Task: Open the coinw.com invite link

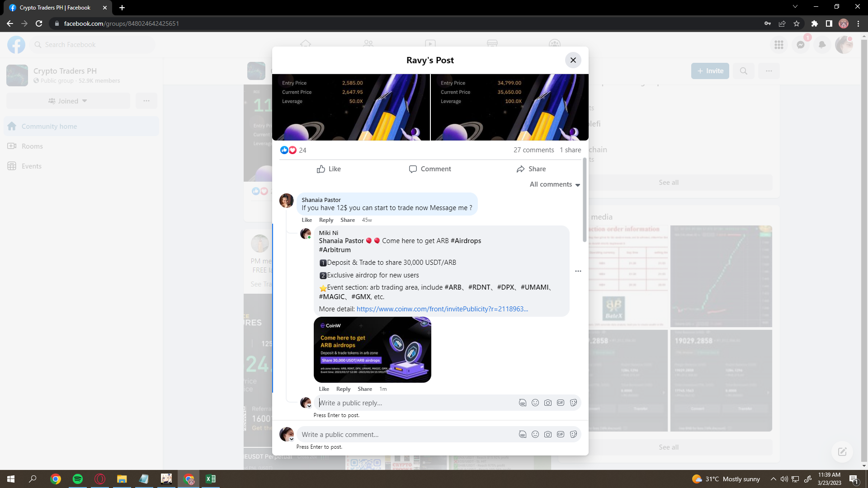Action: click(442, 309)
